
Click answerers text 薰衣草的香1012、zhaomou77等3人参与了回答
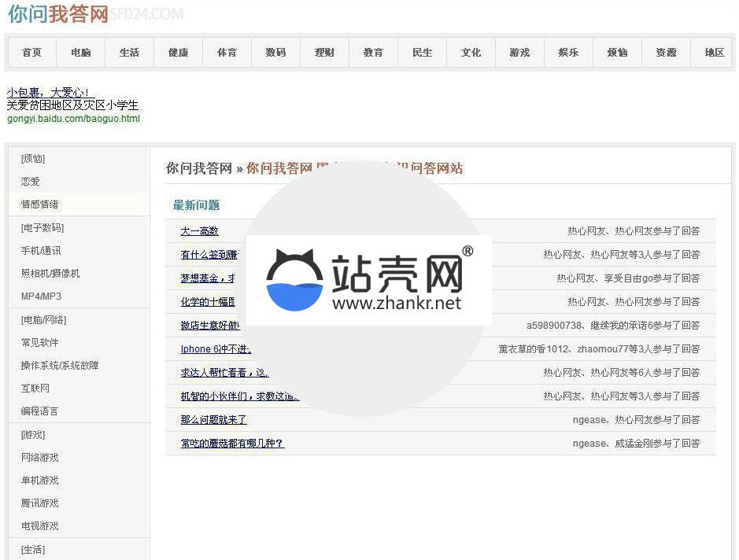pos(599,349)
